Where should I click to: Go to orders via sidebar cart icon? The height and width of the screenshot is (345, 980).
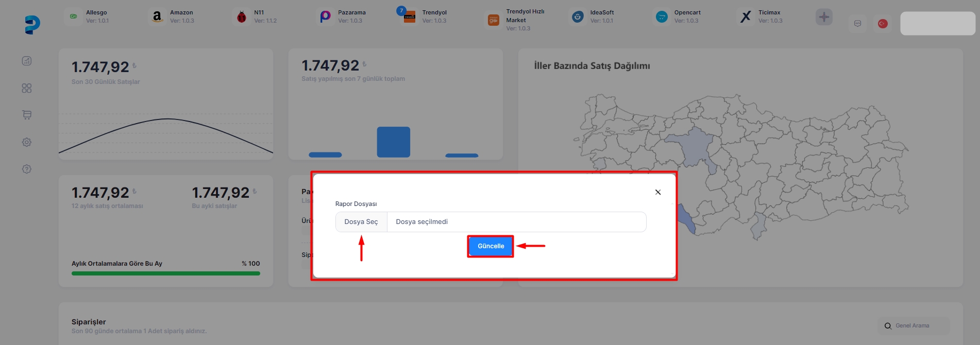27,115
